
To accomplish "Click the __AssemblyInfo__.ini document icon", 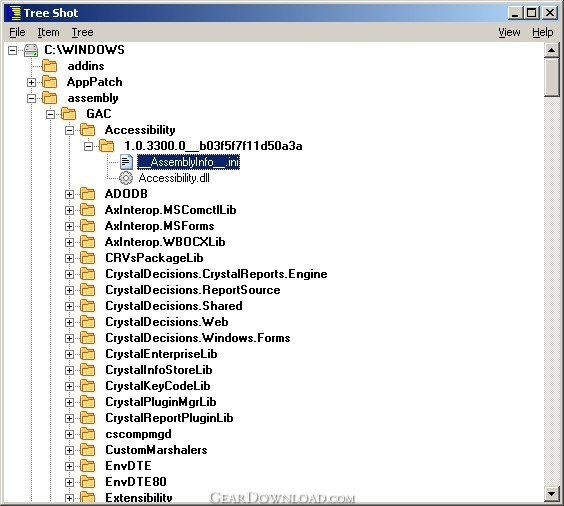I will (x=126, y=162).
